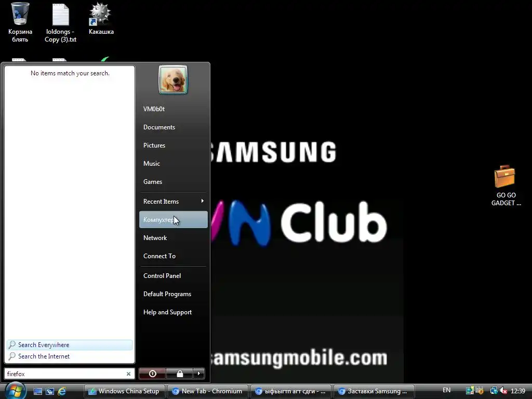Switch to ыфвыгтп агт сдги taskbar button
The image size is (532, 399).
(291, 391)
